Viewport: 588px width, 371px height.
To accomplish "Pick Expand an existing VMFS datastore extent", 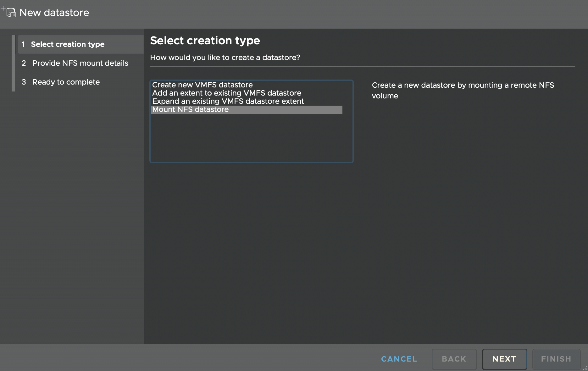I will pyautogui.click(x=228, y=101).
